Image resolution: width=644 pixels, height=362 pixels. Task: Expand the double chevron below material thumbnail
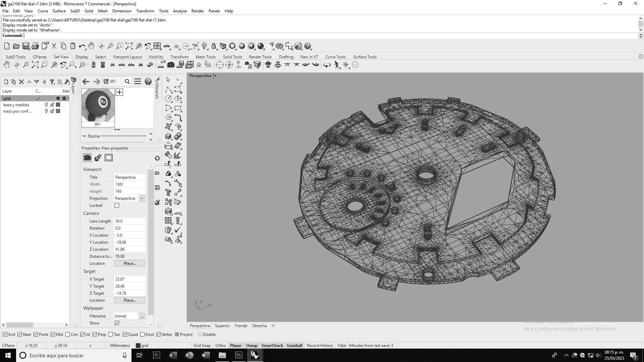point(117,130)
